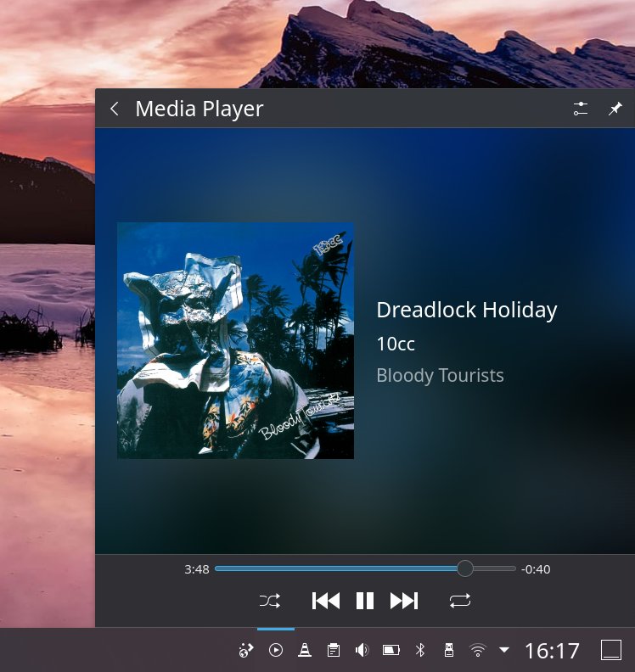Click the Bloody Tourists album cover
This screenshot has width=635, height=672.
[235, 340]
